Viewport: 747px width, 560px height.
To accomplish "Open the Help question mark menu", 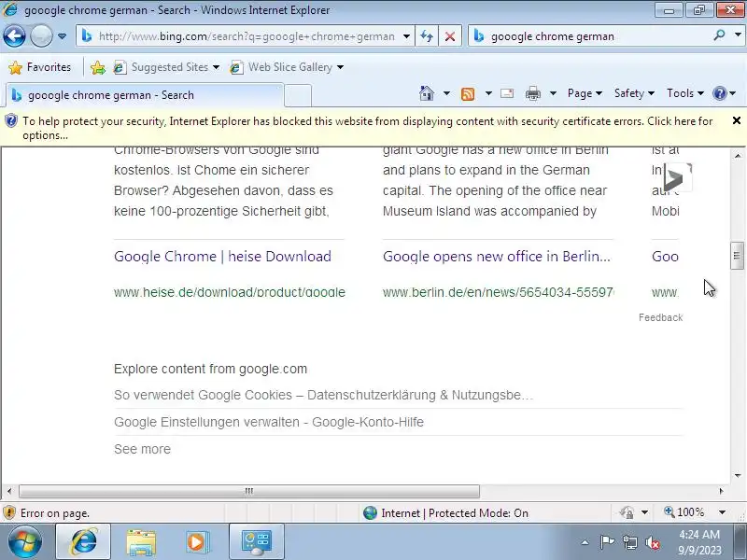I will [725, 93].
